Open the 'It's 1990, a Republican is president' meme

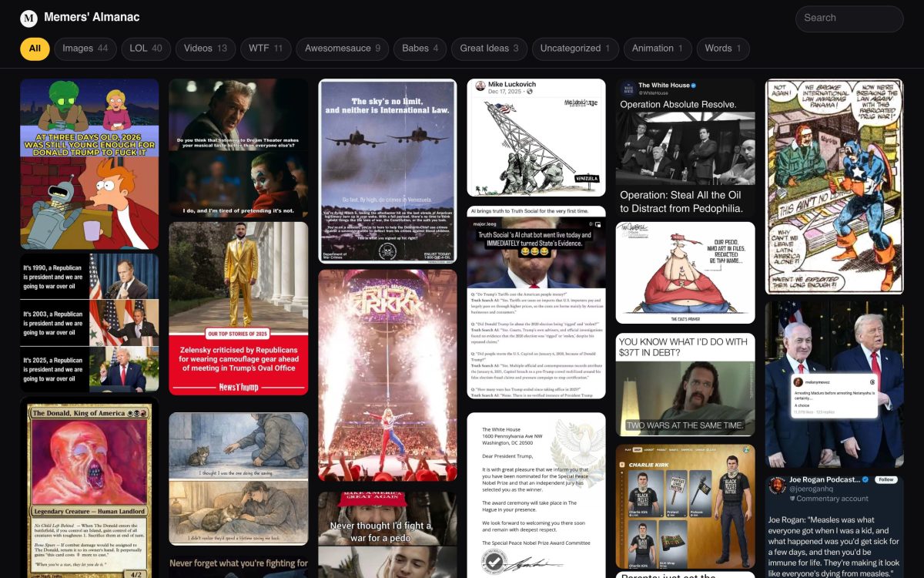click(x=89, y=323)
